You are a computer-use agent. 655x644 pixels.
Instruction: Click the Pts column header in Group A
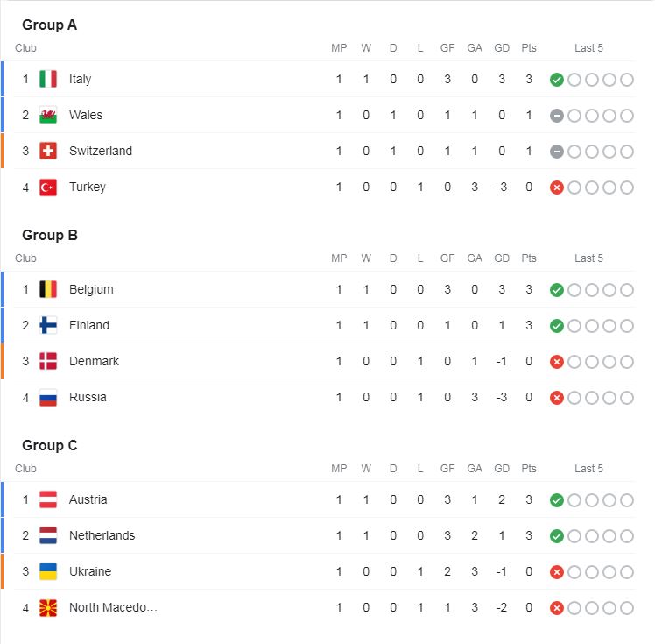click(x=528, y=48)
